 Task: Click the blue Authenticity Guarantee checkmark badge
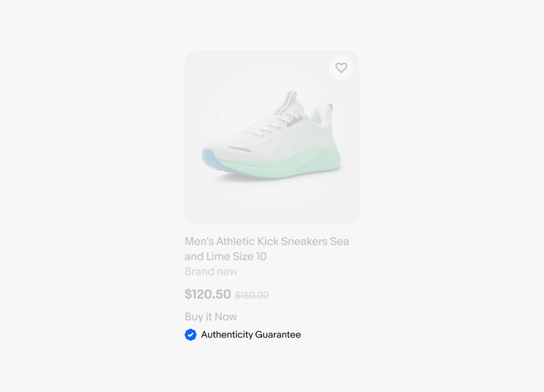click(190, 334)
